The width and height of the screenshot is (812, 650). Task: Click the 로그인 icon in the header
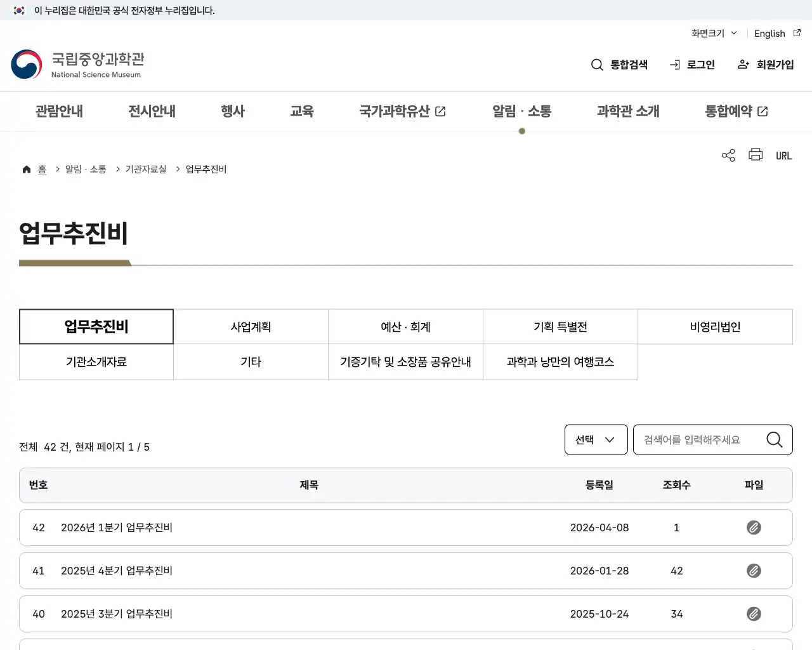[x=674, y=64]
